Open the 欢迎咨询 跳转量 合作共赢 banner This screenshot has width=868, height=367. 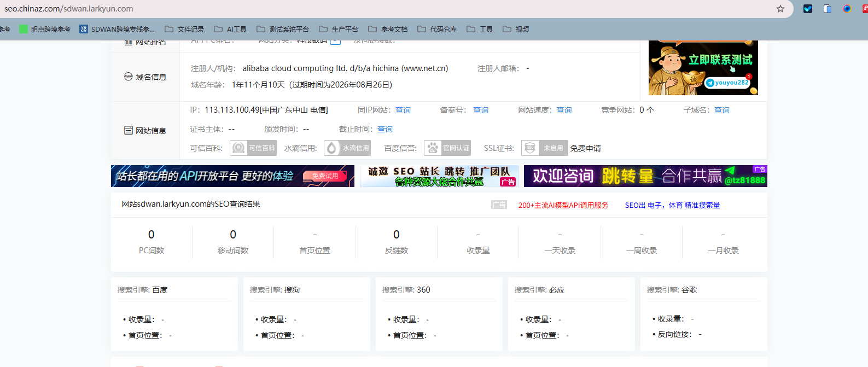pyautogui.click(x=645, y=176)
